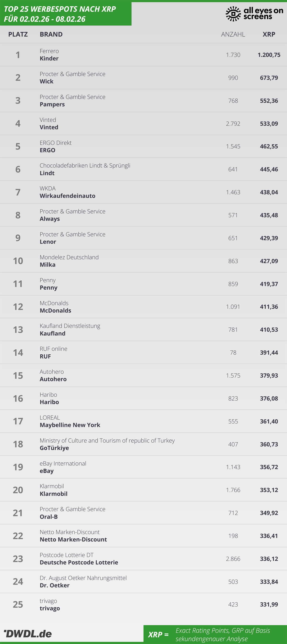Click the XRP definition footer banner

[x=215, y=634]
